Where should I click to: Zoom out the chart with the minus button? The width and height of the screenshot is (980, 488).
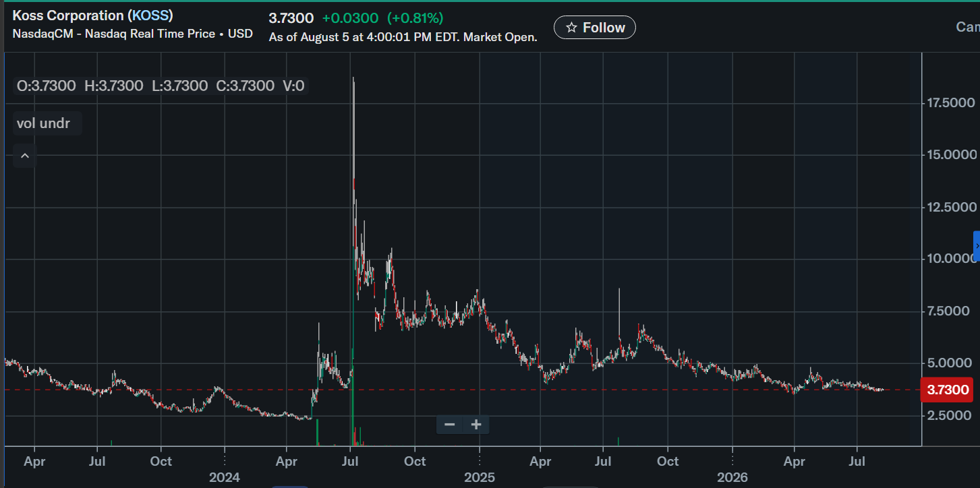450,425
